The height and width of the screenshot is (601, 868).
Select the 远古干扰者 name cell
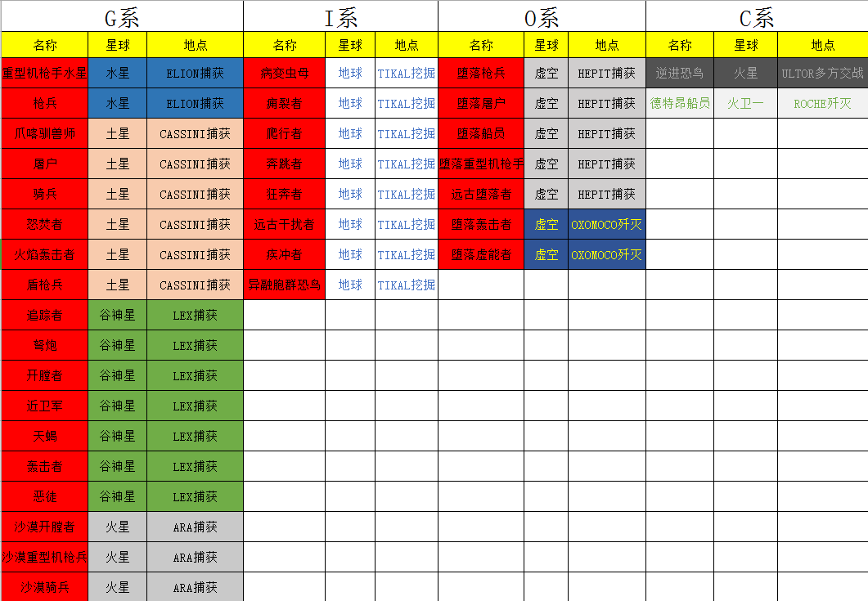coord(285,224)
